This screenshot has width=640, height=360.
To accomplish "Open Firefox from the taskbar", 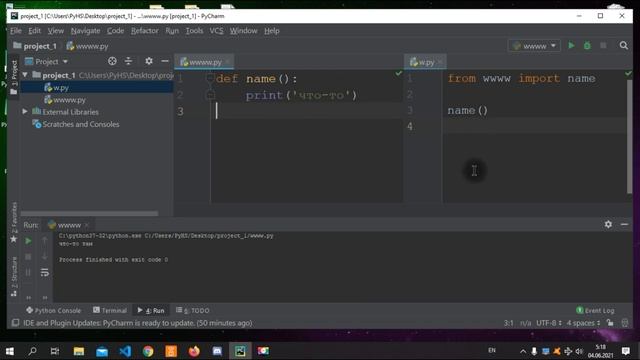I will [194, 351].
